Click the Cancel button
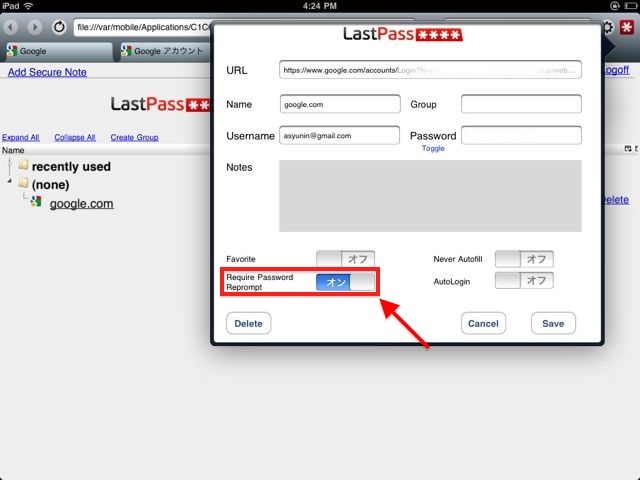 coord(483,323)
